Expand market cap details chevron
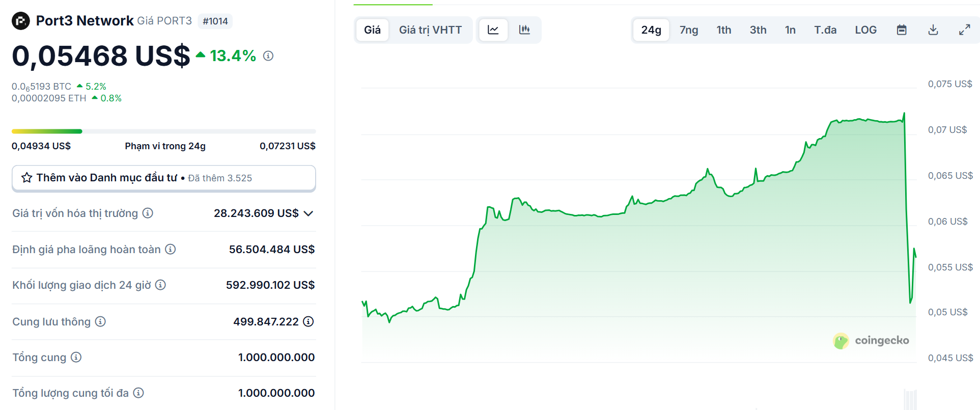The height and width of the screenshot is (410, 980). pyautogui.click(x=308, y=213)
